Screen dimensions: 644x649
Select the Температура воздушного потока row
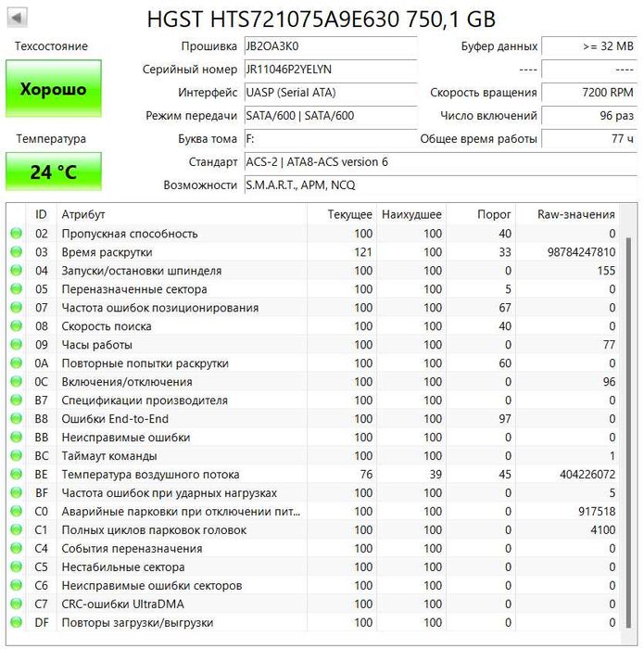point(313,475)
